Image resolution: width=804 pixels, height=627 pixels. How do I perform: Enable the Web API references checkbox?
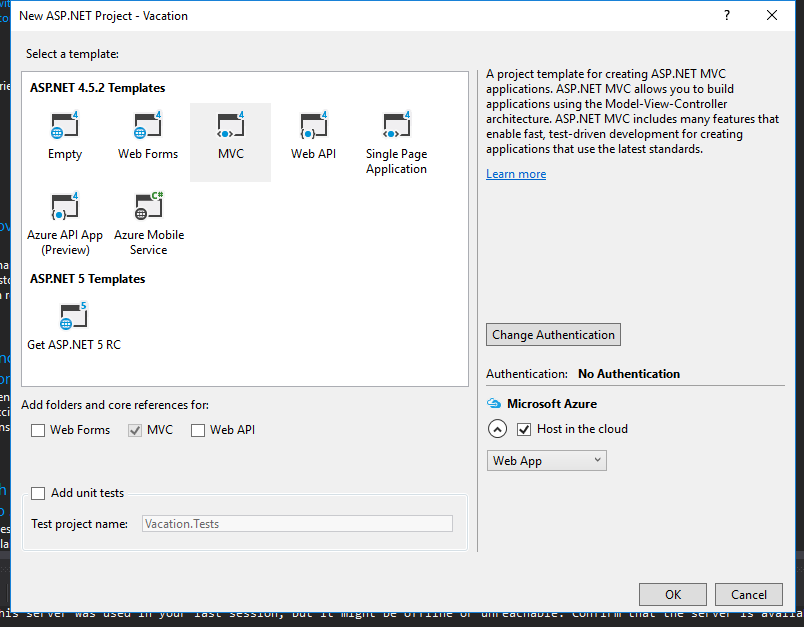[x=198, y=430]
